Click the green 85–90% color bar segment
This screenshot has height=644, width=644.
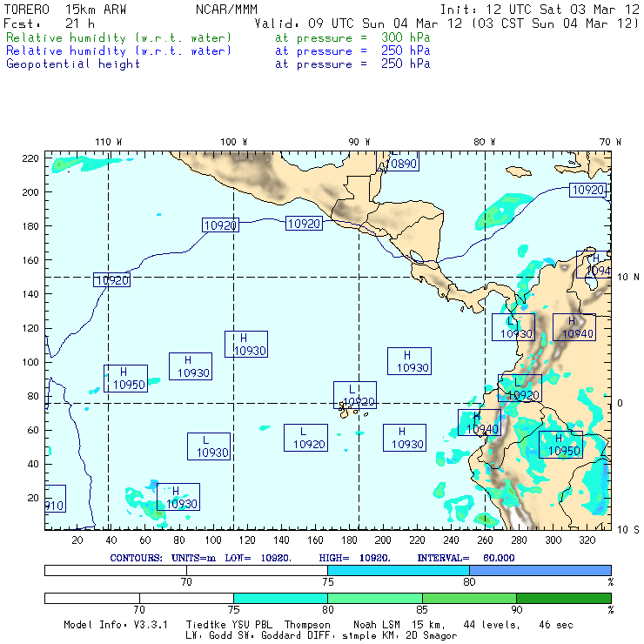click(469, 598)
